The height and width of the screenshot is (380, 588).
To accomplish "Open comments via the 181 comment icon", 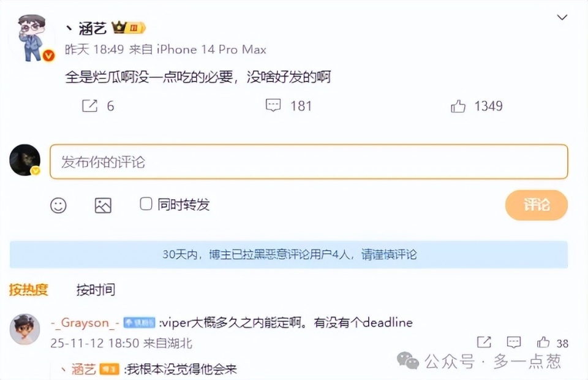I will 273,105.
